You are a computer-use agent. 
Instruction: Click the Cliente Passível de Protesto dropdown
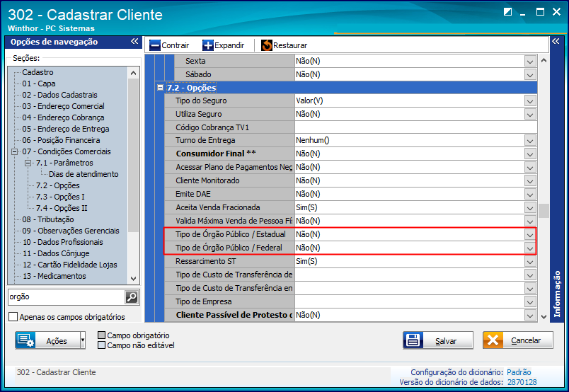(530, 315)
